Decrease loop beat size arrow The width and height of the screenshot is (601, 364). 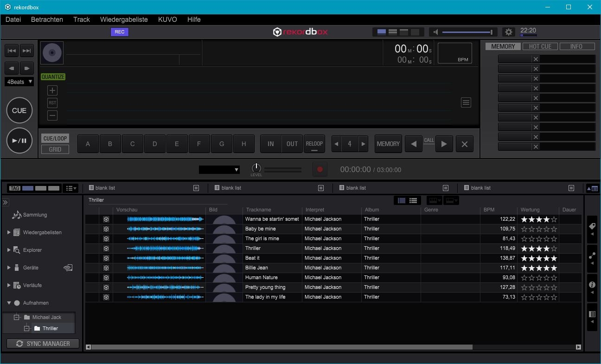click(x=336, y=144)
